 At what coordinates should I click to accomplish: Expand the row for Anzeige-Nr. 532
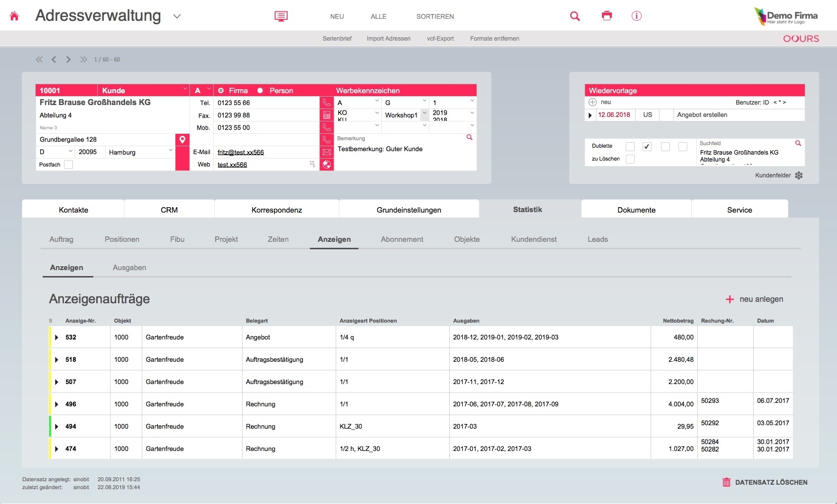pyautogui.click(x=57, y=337)
